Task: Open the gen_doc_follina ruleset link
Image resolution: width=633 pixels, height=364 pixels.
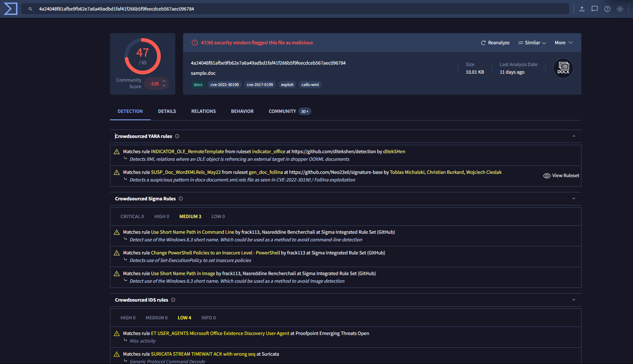Action: (266, 172)
